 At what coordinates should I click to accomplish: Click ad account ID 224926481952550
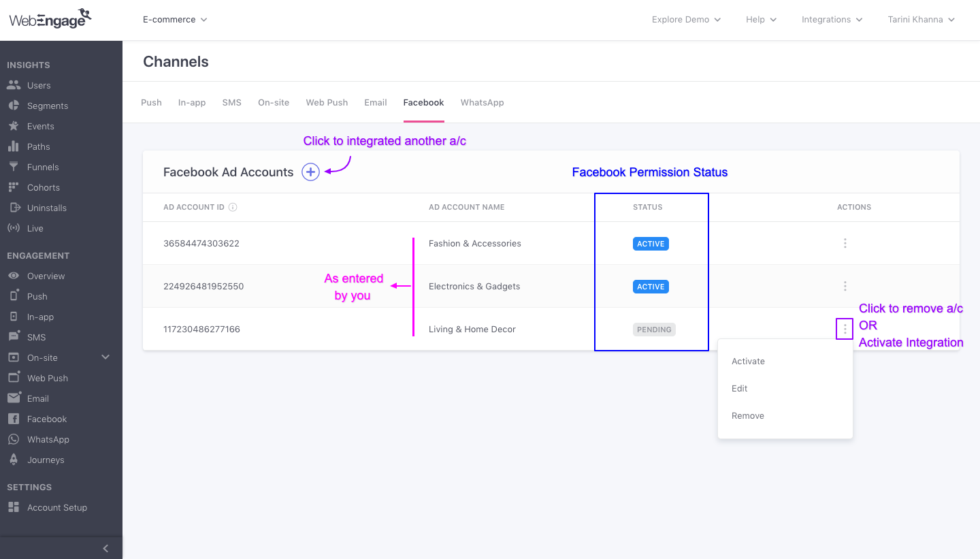click(203, 286)
